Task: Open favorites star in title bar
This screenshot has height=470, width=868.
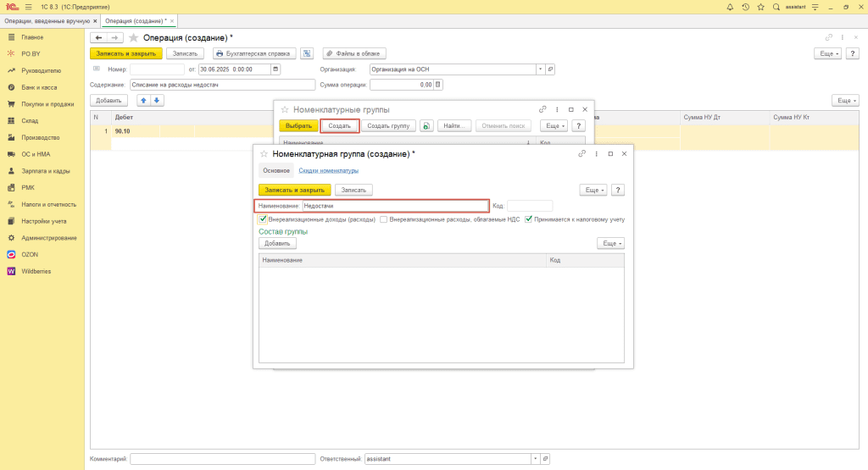Action: [x=760, y=7]
